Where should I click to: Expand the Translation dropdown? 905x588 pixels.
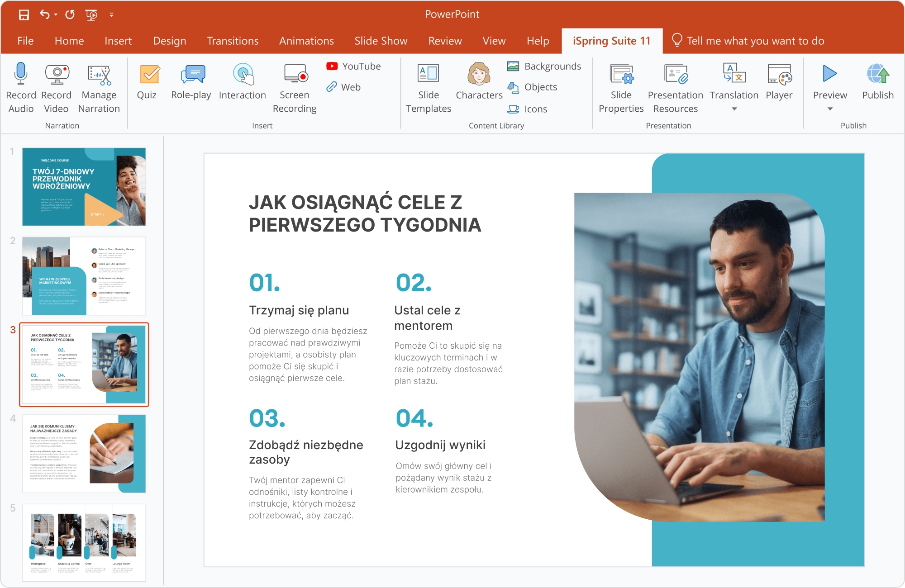734,109
